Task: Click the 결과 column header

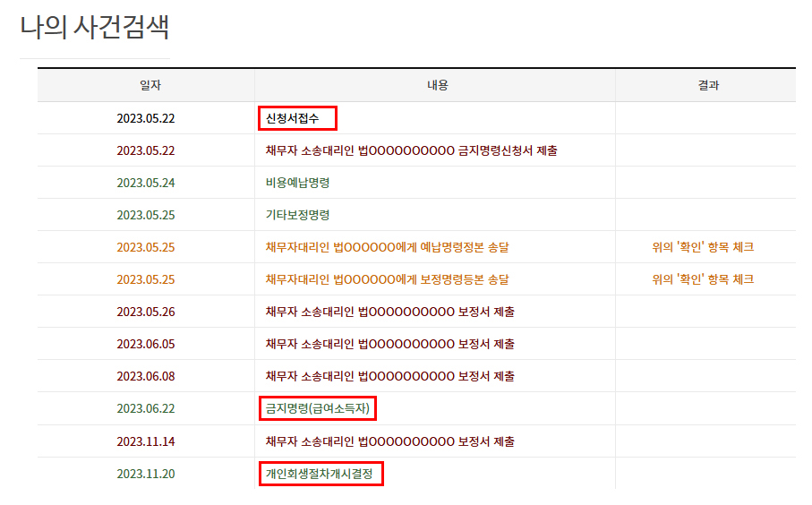Action: coord(708,86)
